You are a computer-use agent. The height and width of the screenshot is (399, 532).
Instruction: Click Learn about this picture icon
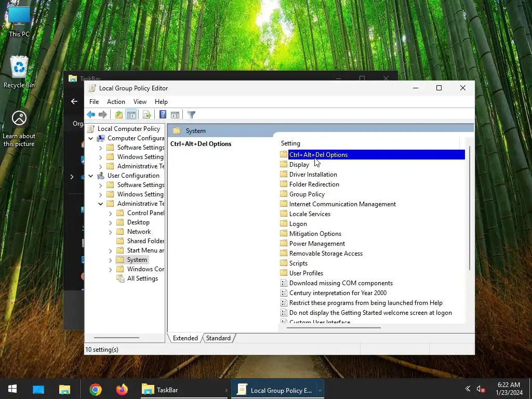(19, 129)
